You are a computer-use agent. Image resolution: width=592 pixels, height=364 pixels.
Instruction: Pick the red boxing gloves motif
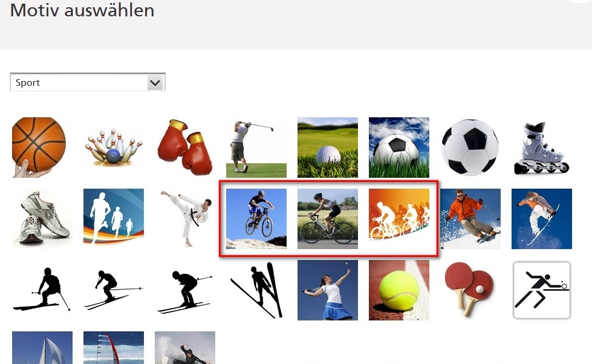tap(185, 148)
